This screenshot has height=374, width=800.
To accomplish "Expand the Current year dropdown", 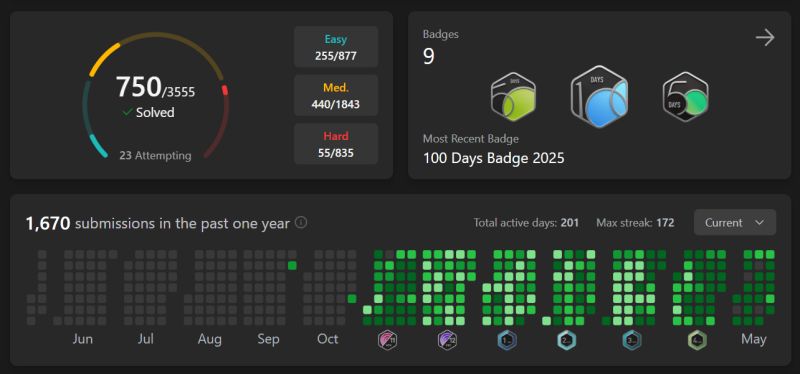I will point(735,222).
